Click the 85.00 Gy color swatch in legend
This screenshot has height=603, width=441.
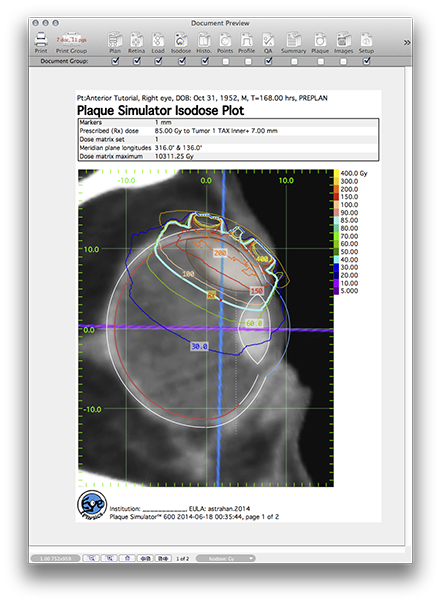(336, 220)
